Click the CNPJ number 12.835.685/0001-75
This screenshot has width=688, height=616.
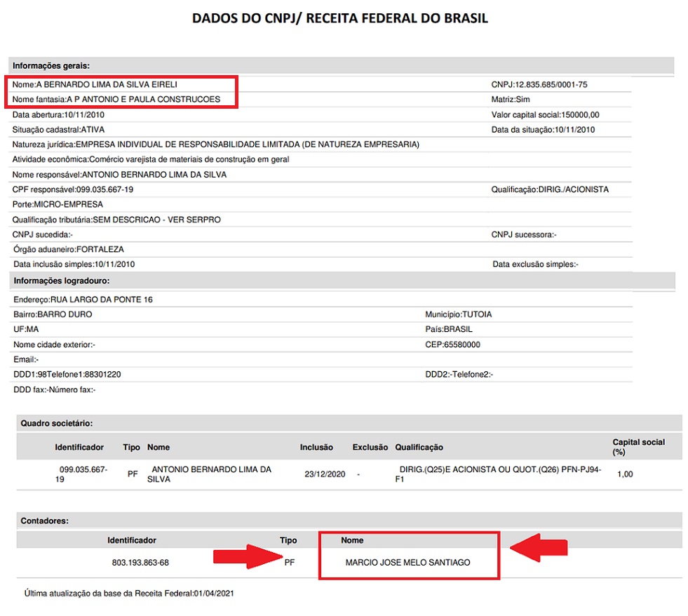click(539, 84)
